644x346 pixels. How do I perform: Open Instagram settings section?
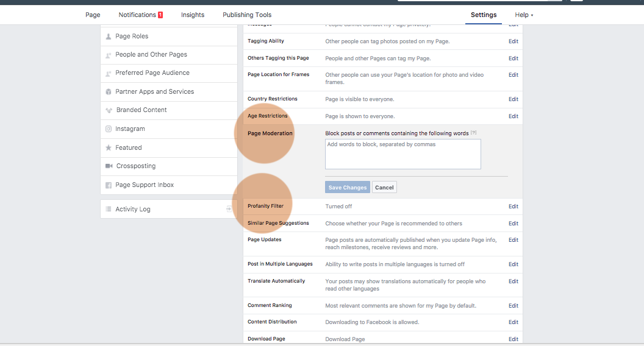[x=169, y=129]
